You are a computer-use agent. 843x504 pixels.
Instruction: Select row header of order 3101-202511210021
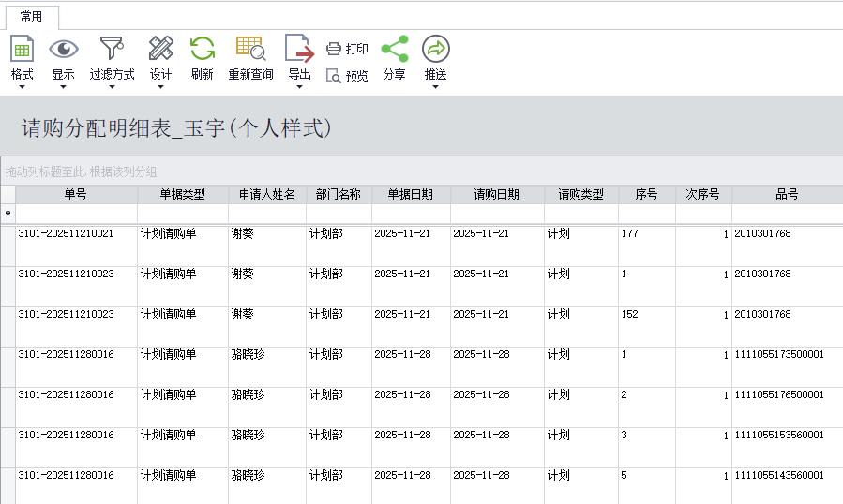pyautogui.click(x=8, y=246)
